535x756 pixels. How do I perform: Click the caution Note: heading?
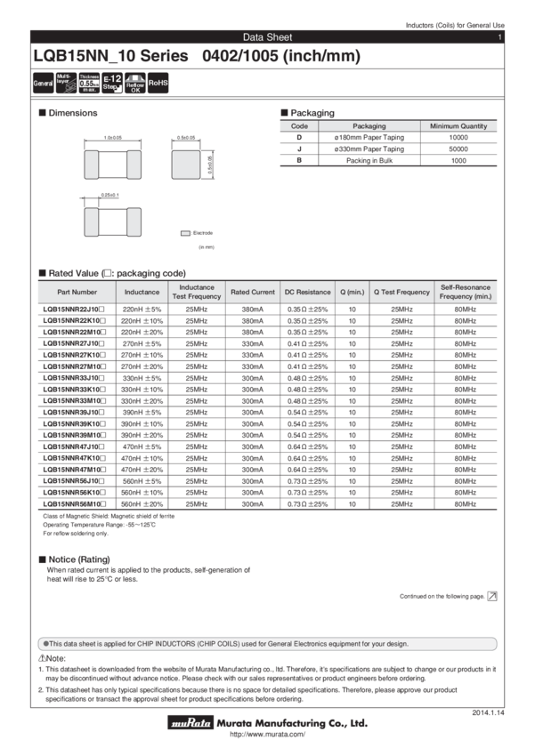click(53, 658)
